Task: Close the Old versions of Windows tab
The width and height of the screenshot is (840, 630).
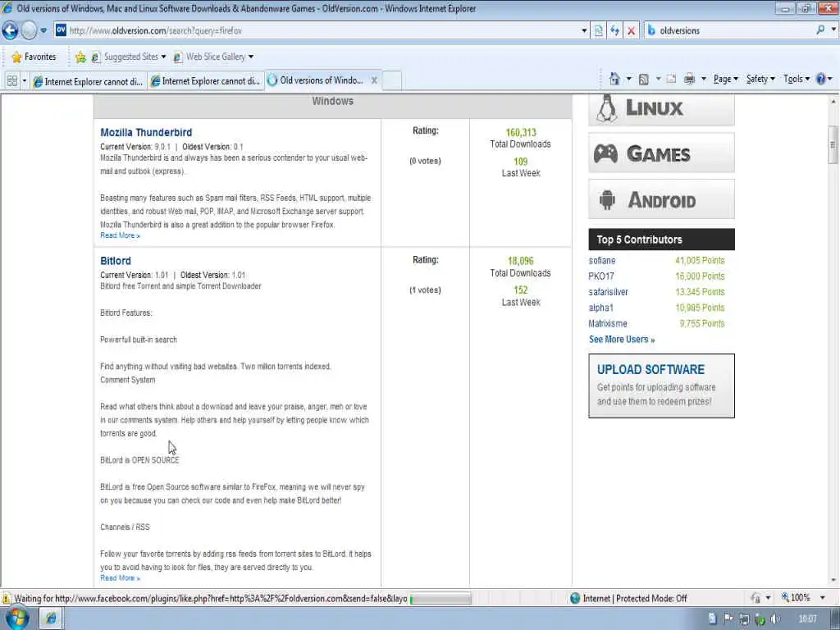Action: pos(374,80)
